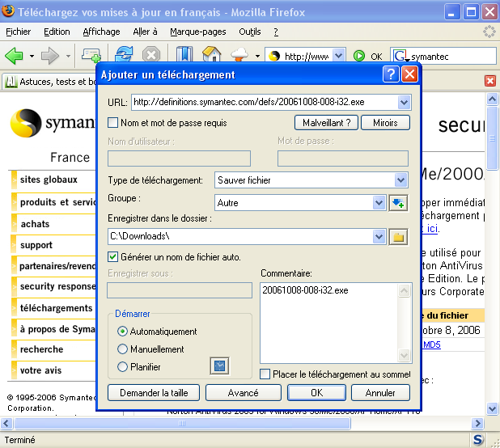Go to the Home page icon
This screenshot has height=448, width=500.
(x=212, y=53)
